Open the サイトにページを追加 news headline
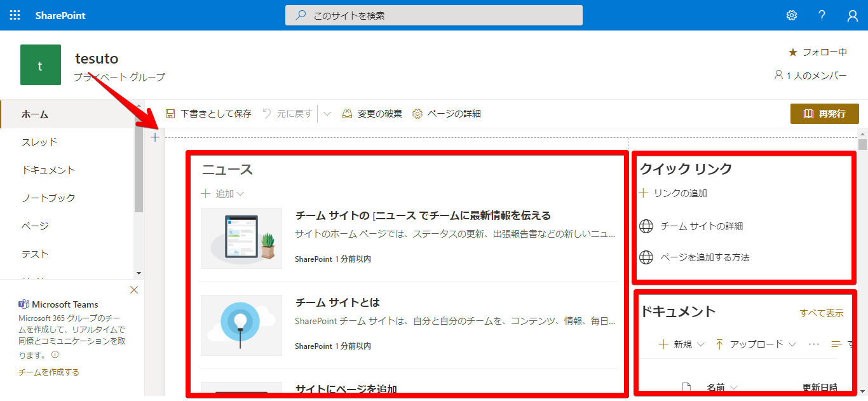This screenshot has height=401, width=868. pyautogui.click(x=346, y=389)
